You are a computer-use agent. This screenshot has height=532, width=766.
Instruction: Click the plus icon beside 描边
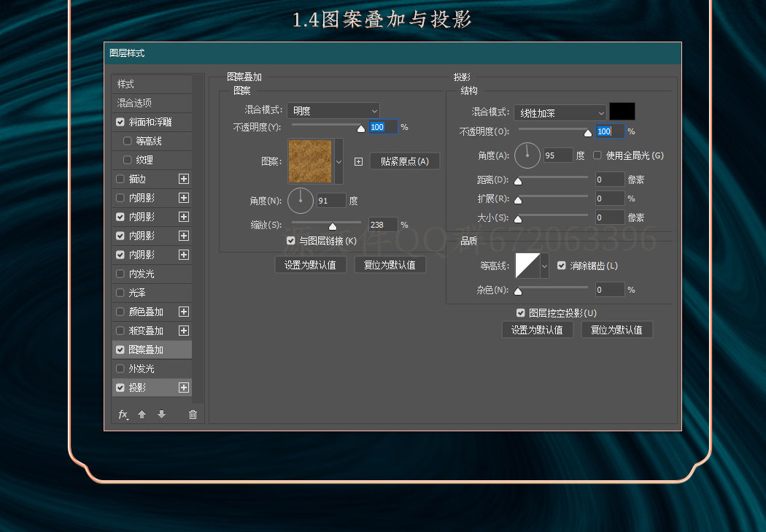pyautogui.click(x=184, y=179)
